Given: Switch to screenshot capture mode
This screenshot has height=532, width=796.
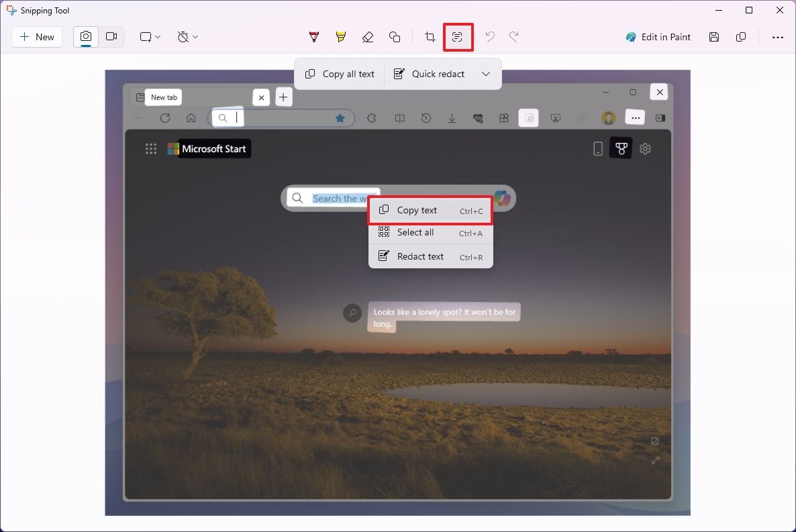Looking at the screenshot, I should pyautogui.click(x=85, y=37).
